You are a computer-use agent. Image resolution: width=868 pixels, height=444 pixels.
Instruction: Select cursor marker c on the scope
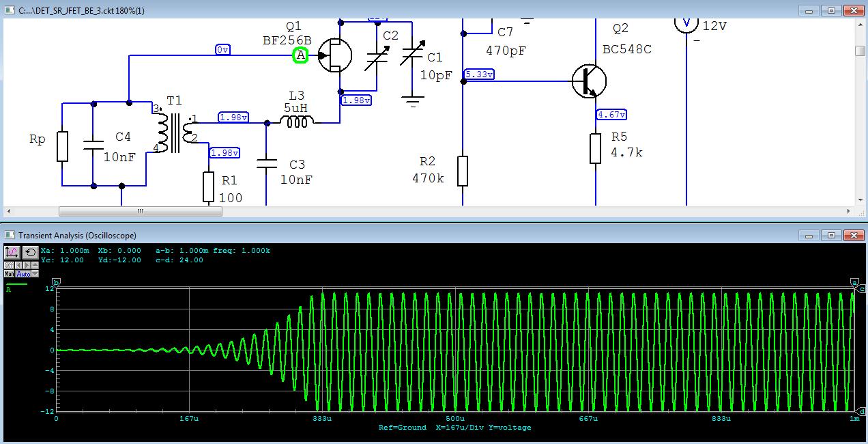[x=862, y=289]
